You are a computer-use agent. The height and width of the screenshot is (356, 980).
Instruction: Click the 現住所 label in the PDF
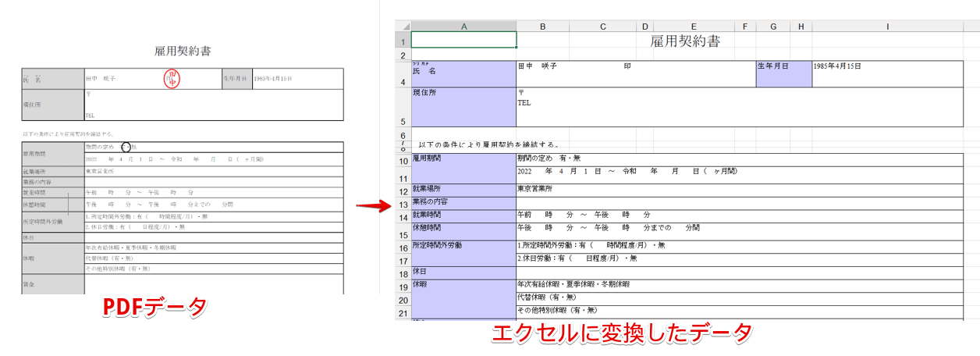click(32, 104)
